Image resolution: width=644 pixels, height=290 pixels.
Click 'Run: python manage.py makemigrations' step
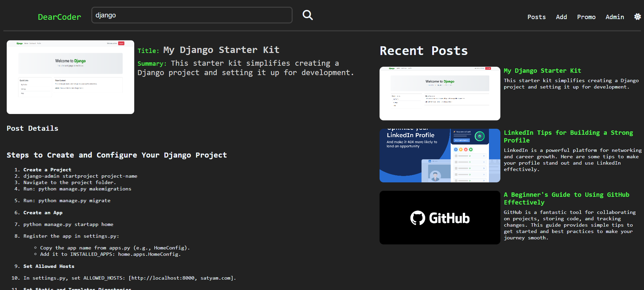coord(77,189)
